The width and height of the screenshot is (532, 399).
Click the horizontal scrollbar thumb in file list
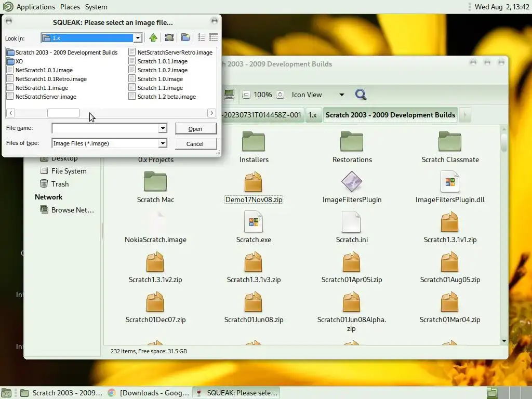click(63, 113)
